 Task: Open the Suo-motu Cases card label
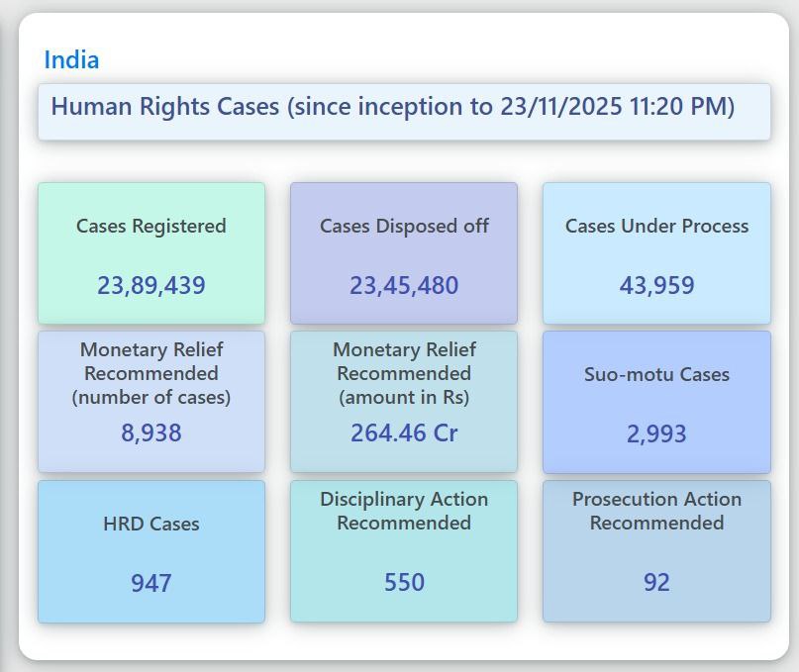pyautogui.click(x=656, y=374)
